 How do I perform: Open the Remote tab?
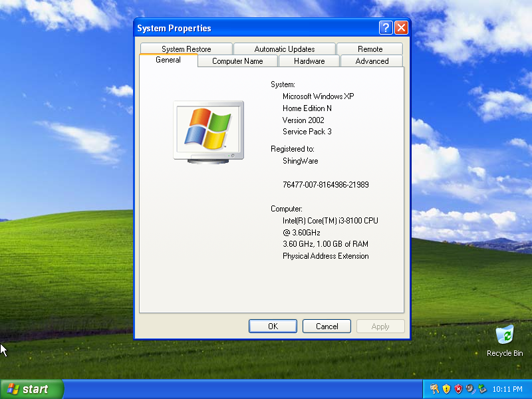pyautogui.click(x=370, y=49)
